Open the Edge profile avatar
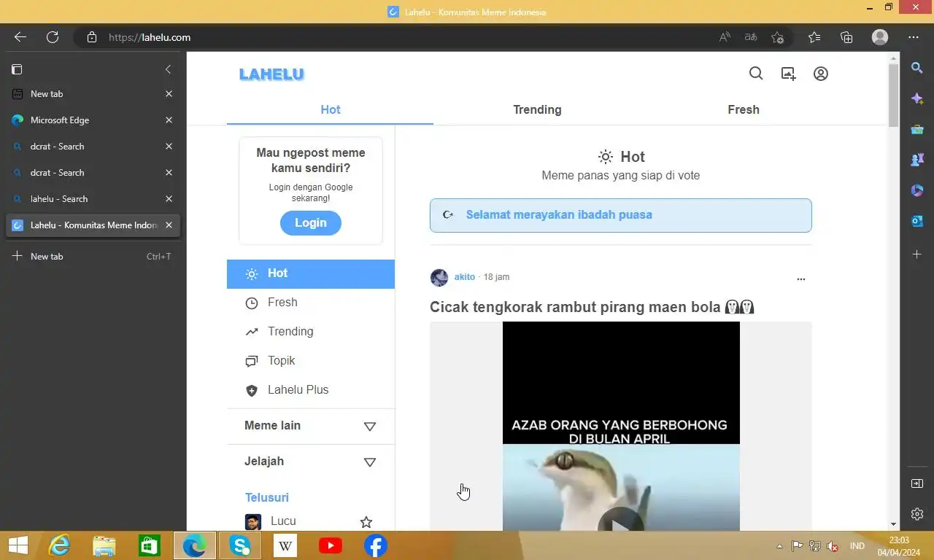 click(x=880, y=37)
